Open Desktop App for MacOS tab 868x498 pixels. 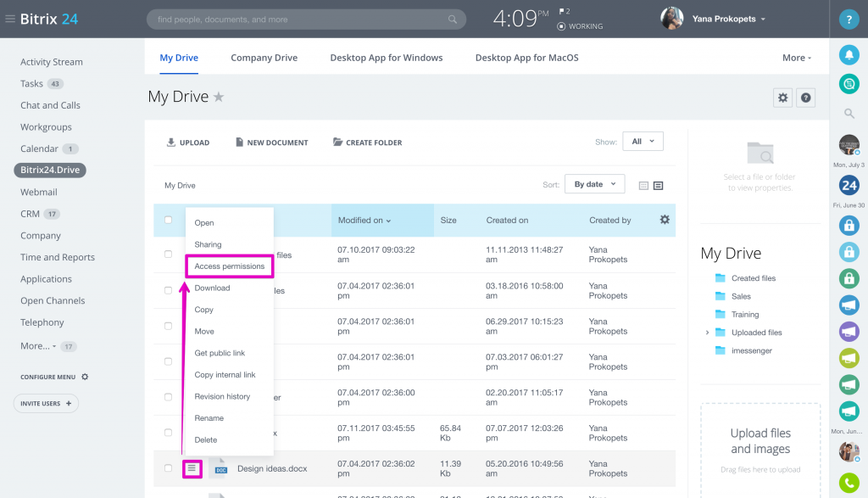(x=527, y=58)
